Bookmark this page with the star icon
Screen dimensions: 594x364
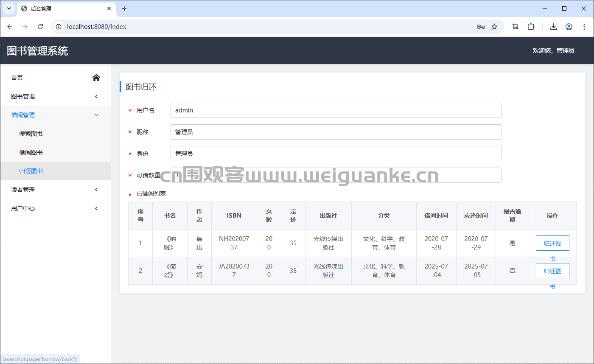[494, 27]
